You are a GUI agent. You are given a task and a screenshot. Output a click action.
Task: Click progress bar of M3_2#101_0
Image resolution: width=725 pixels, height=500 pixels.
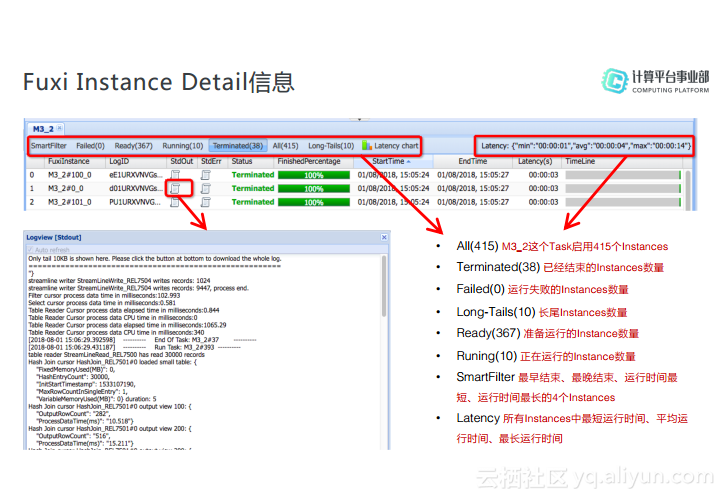(x=314, y=202)
